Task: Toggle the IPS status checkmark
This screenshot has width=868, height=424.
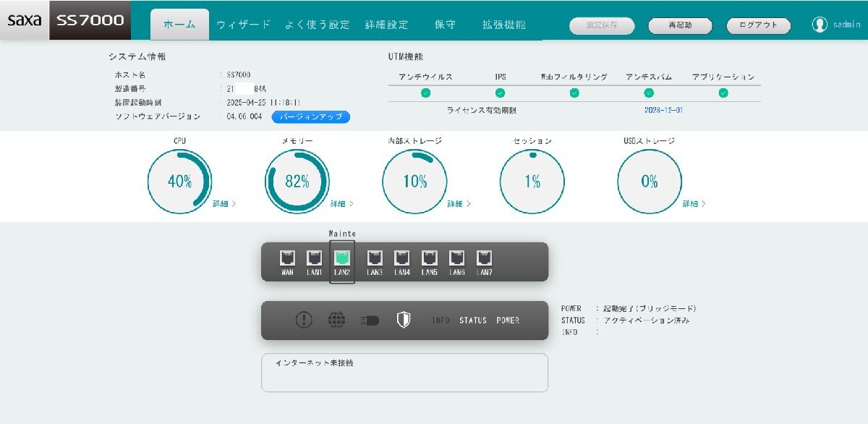Action: (x=500, y=92)
